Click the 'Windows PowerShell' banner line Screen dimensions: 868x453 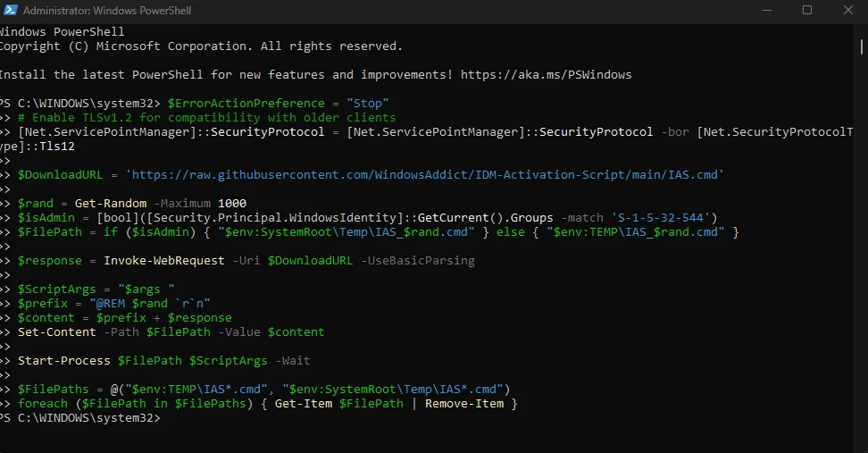[x=62, y=31]
